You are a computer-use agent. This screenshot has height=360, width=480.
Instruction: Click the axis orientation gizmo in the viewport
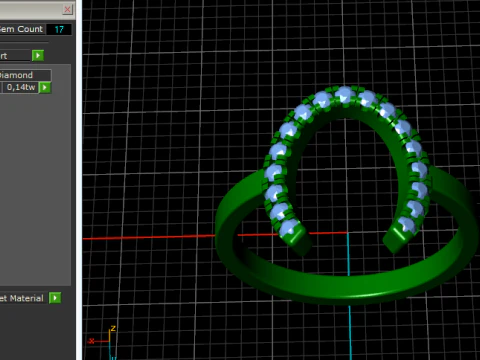(x=103, y=342)
